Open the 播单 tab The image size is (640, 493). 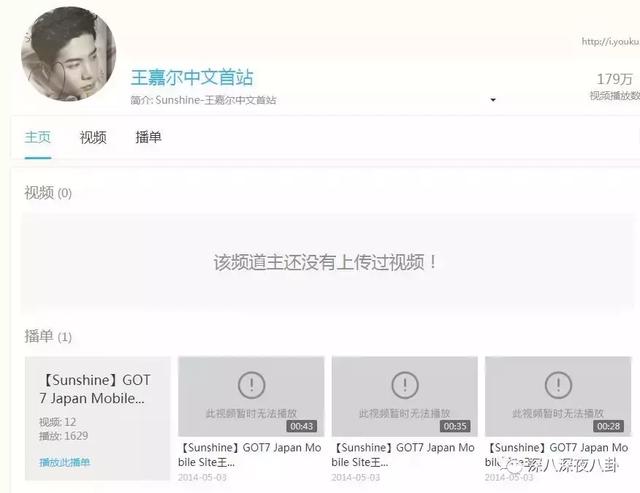click(149, 137)
